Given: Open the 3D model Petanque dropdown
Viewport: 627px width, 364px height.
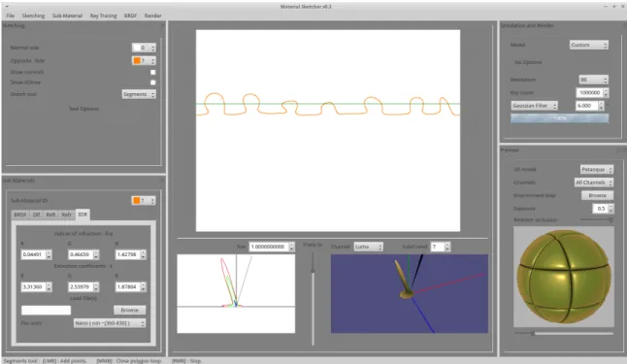Looking at the screenshot, I should coord(597,170).
